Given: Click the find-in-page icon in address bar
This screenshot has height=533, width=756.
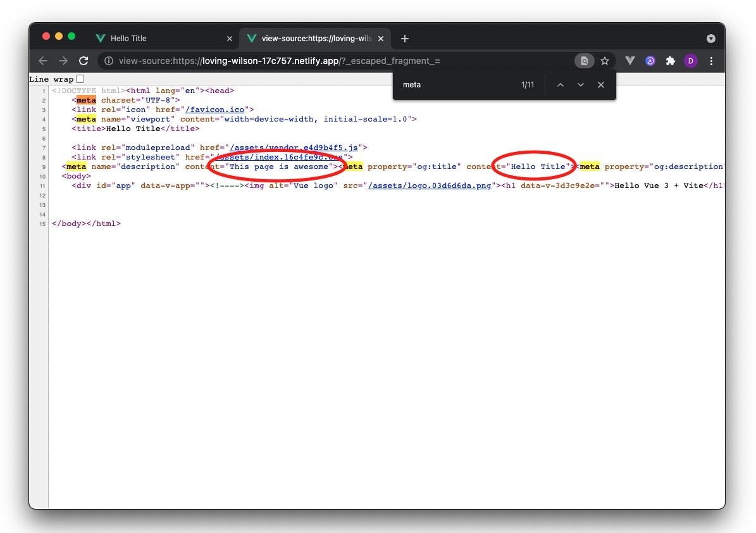Looking at the screenshot, I should point(585,61).
